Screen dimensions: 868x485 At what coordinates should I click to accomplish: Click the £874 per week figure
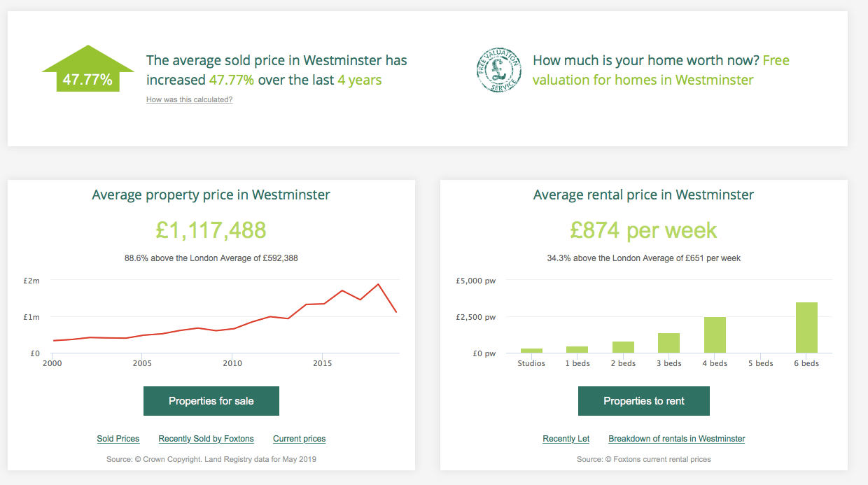point(643,230)
